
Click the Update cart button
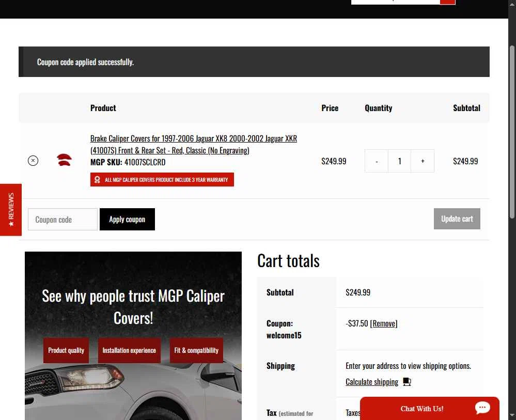(x=457, y=219)
